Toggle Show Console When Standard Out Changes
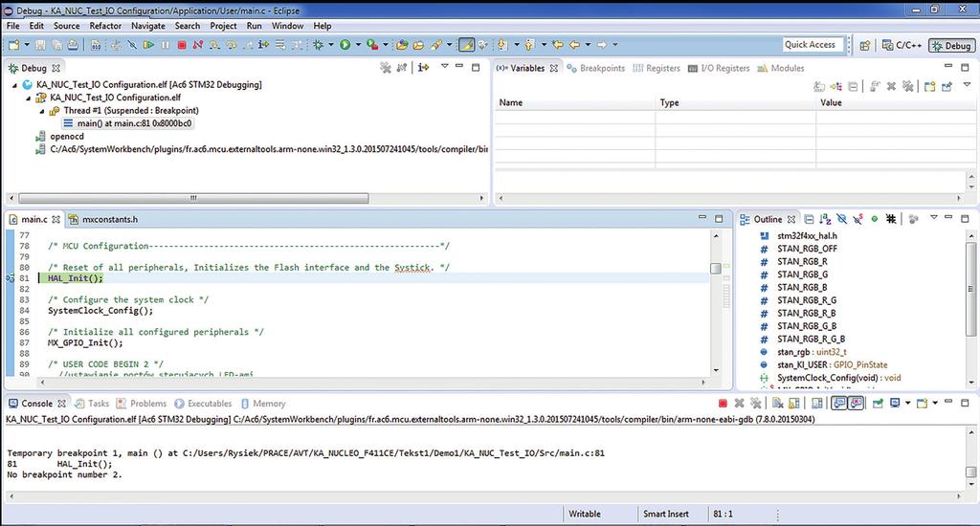980x526 pixels. click(x=839, y=404)
